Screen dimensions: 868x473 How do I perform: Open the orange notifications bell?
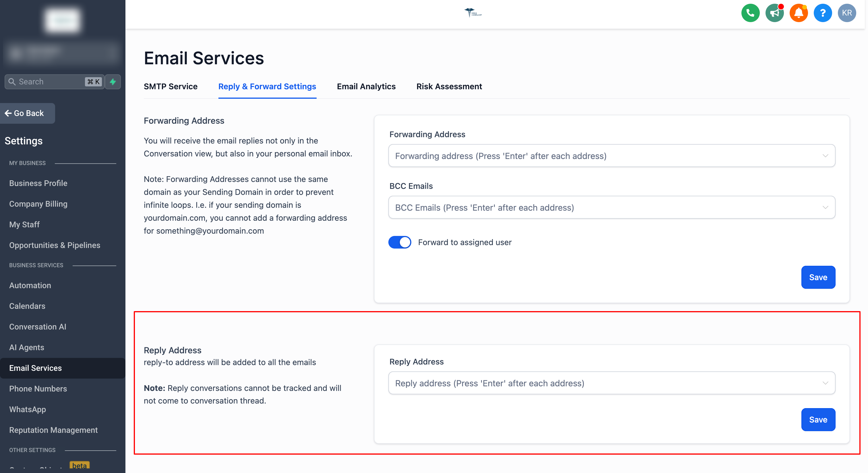(x=798, y=13)
